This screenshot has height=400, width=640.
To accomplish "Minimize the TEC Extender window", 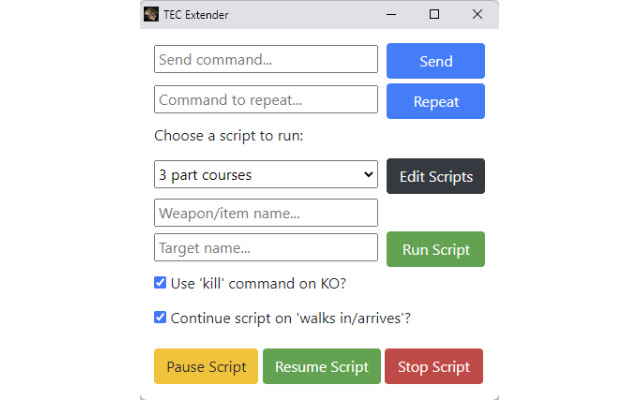I will (x=390, y=15).
